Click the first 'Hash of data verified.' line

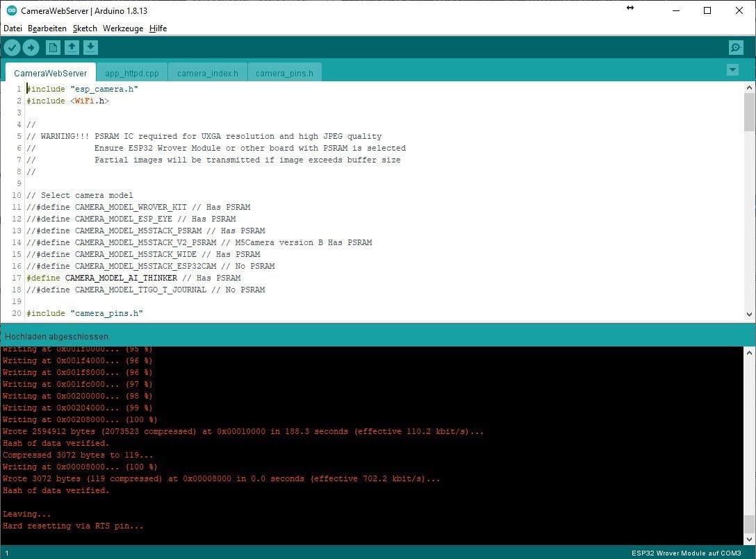tap(56, 443)
